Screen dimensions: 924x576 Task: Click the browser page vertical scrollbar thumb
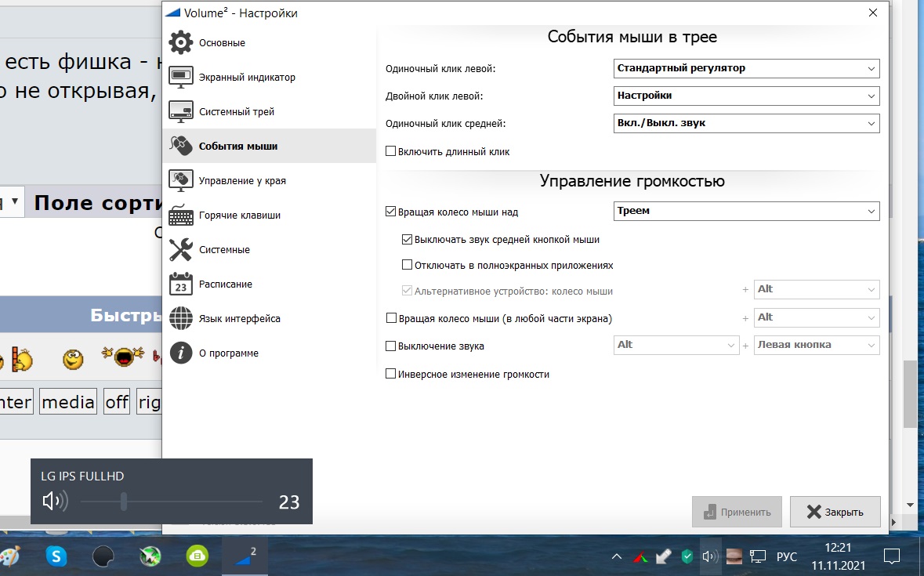tap(911, 393)
